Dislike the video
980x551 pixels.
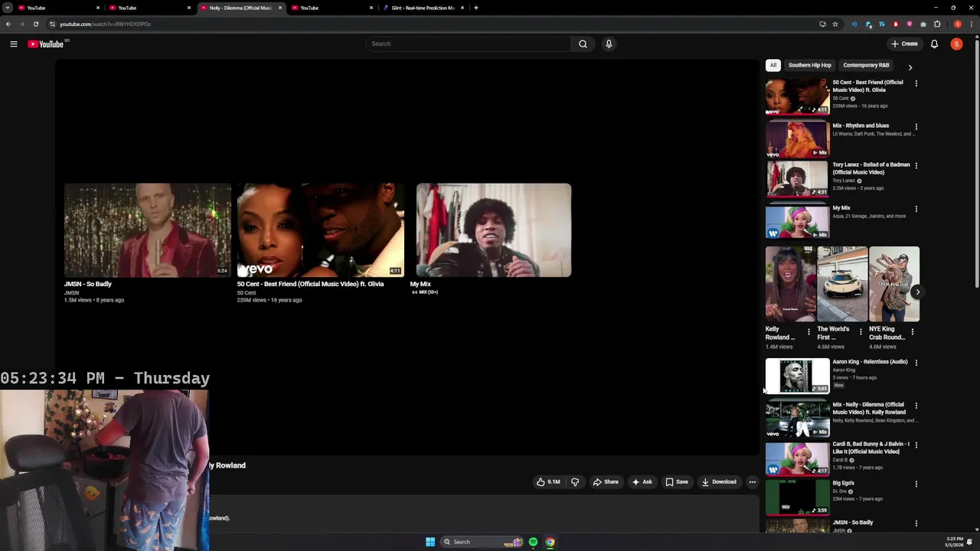point(575,482)
